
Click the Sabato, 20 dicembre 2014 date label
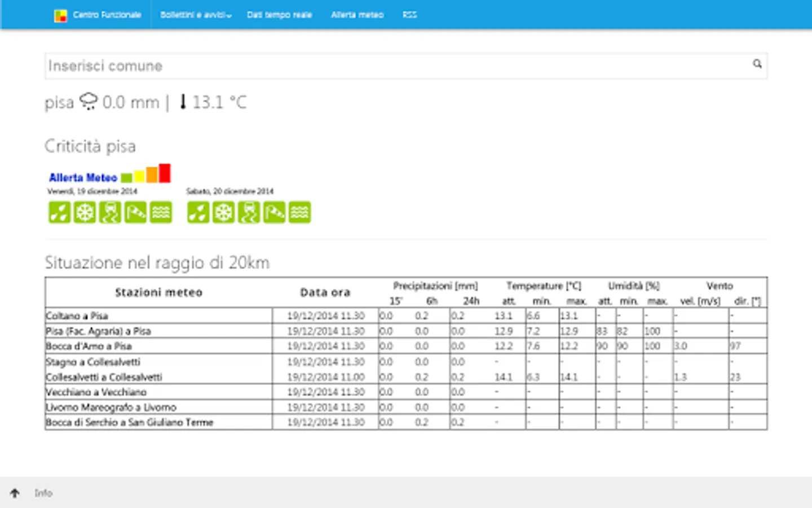pos(230,191)
